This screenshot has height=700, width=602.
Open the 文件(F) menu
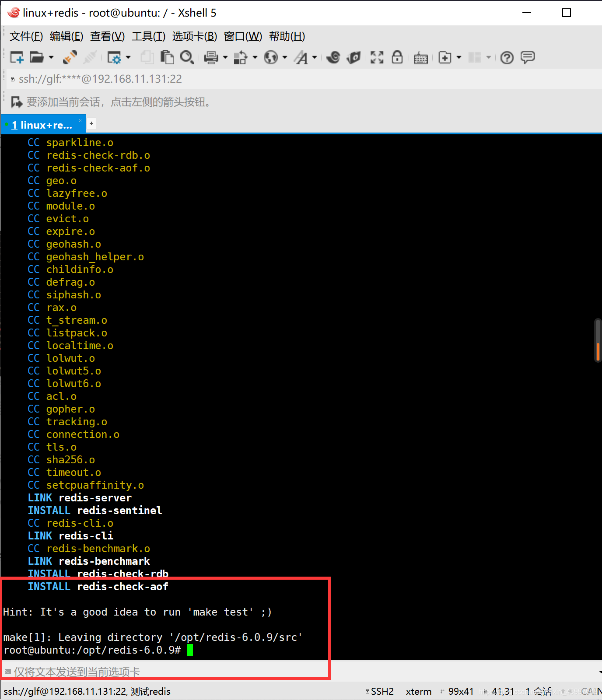26,36
